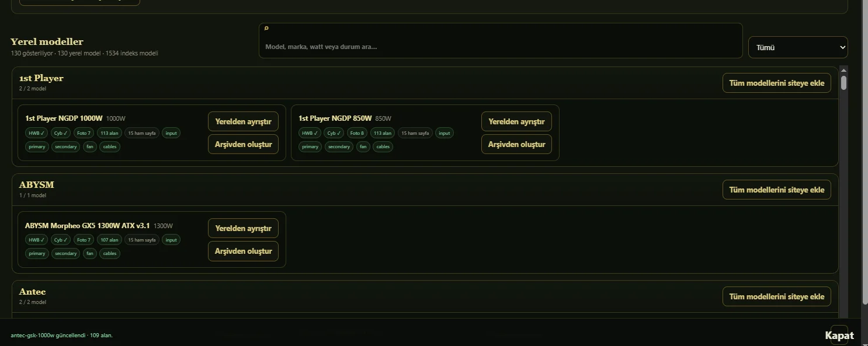This screenshot has width=868, height=346.
Task: Click the model list scrollbar thumb
Action: pos(843,82)
